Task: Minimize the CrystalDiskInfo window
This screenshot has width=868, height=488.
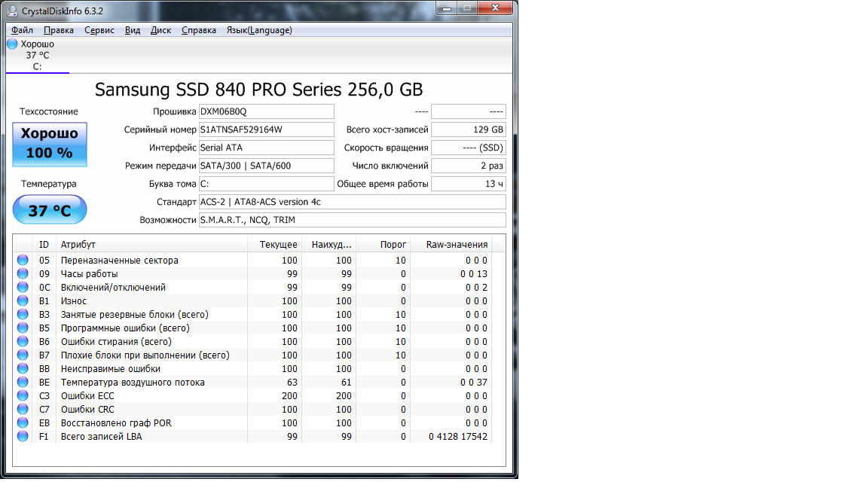Action: (447, 8)
